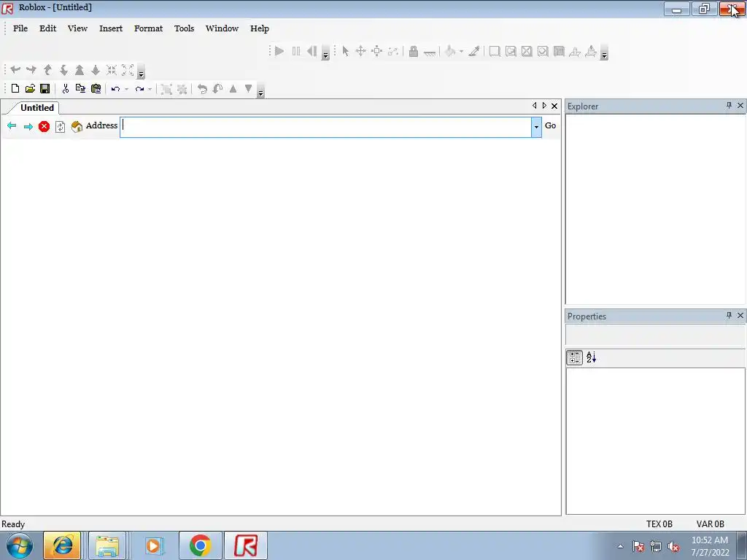Open the Help menu
The width and height of the screenshot is (747, 560).
(x=260, y=28)
